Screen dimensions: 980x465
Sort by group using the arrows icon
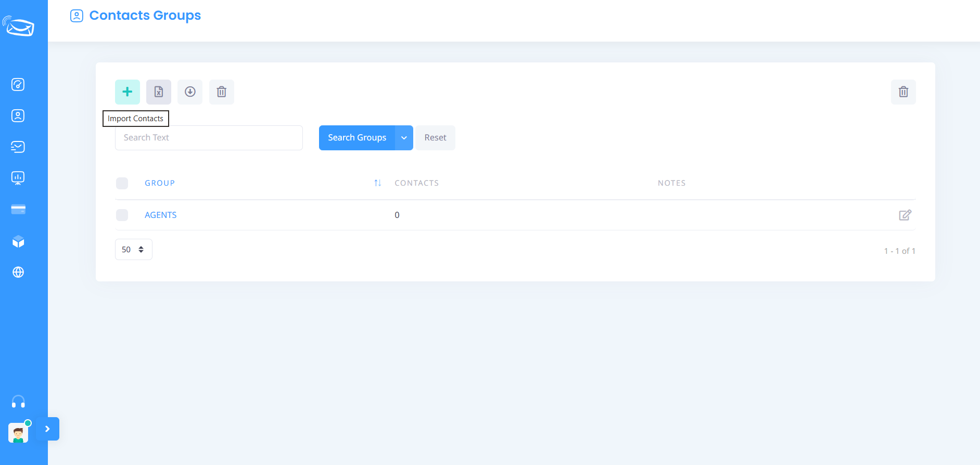tap(378, 183)
